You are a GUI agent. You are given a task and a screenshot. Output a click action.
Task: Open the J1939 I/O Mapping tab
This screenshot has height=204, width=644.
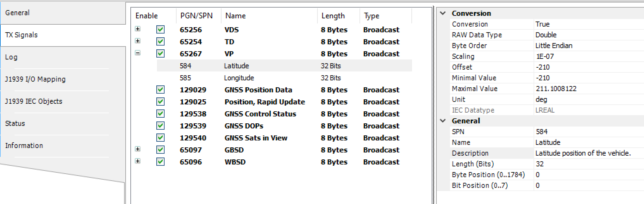coord(35,79)
